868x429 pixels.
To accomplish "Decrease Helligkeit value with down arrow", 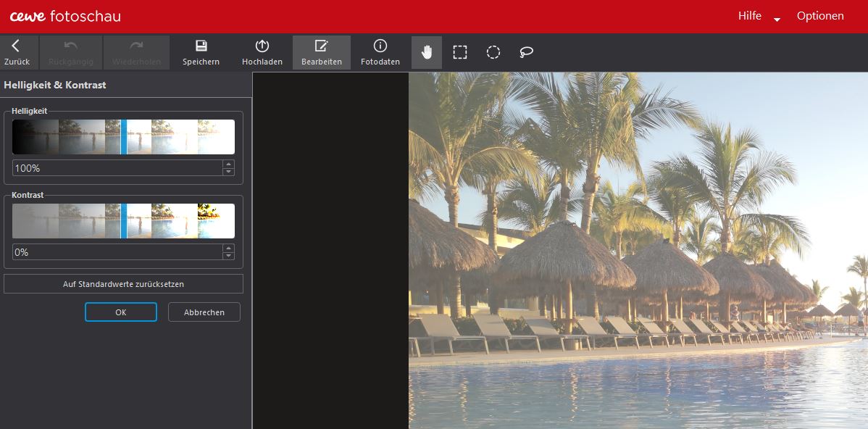I will tap(229, 172).
